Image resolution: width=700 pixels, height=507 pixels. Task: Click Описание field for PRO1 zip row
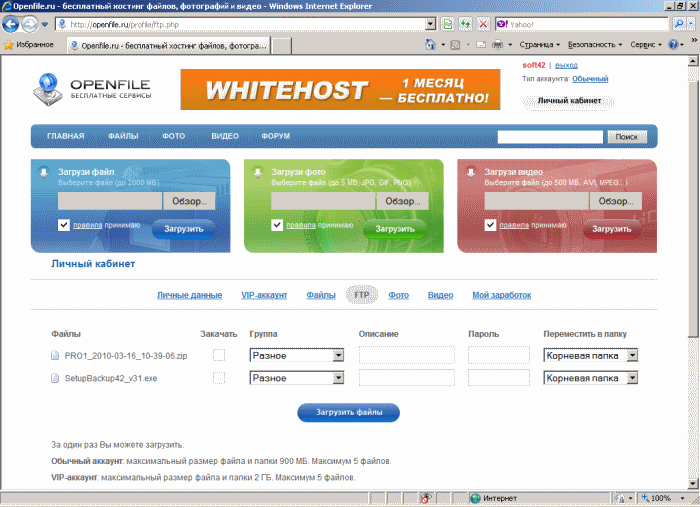point(407,355)
